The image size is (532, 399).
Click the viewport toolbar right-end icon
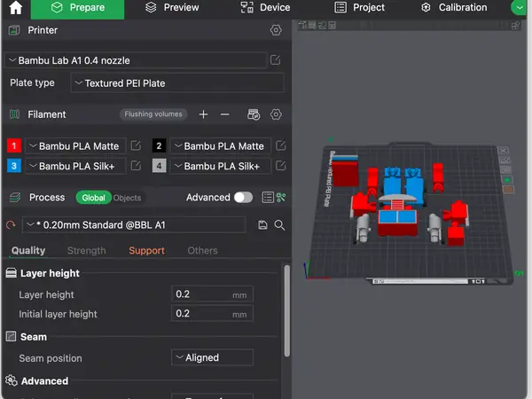point(516,26)
